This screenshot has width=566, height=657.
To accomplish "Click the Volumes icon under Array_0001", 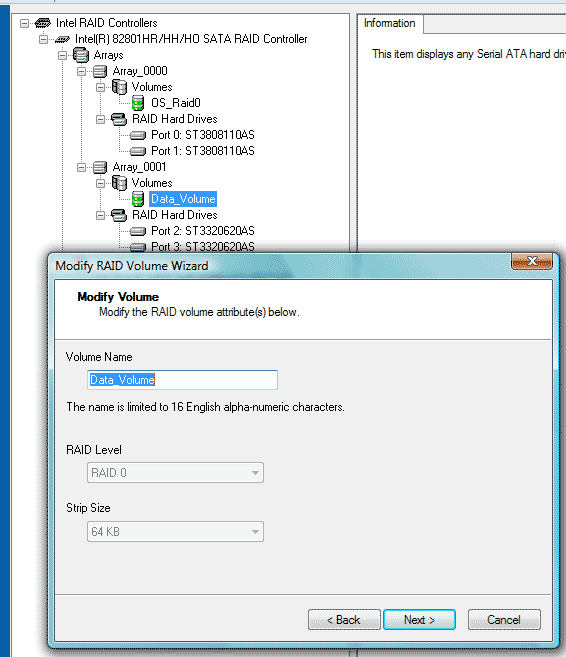I will [119, 183].
